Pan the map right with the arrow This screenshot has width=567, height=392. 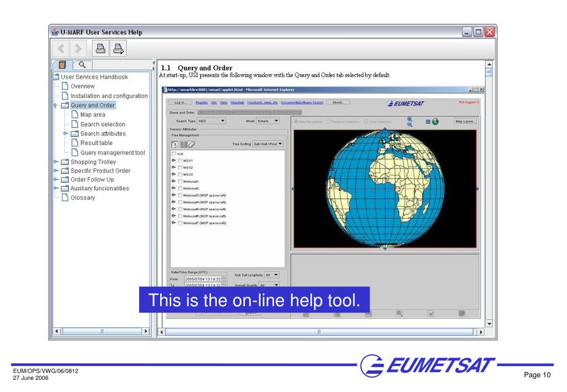[478, 189]
